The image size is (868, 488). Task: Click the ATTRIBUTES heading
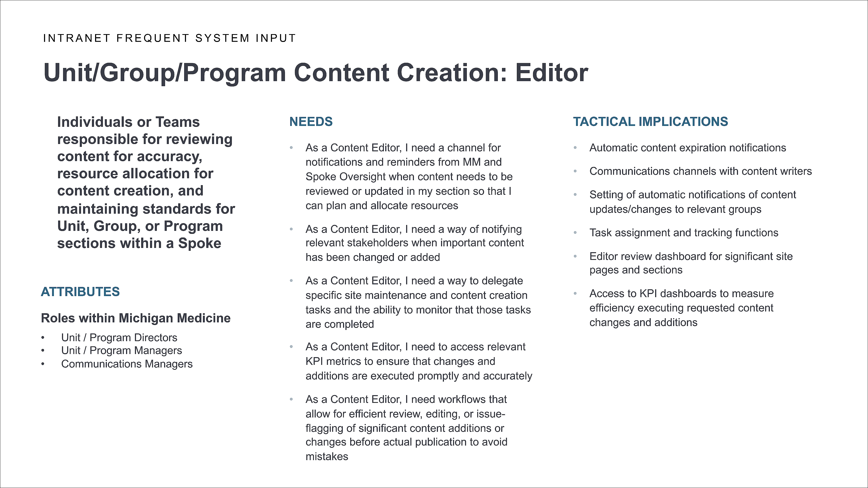[80, 292]
